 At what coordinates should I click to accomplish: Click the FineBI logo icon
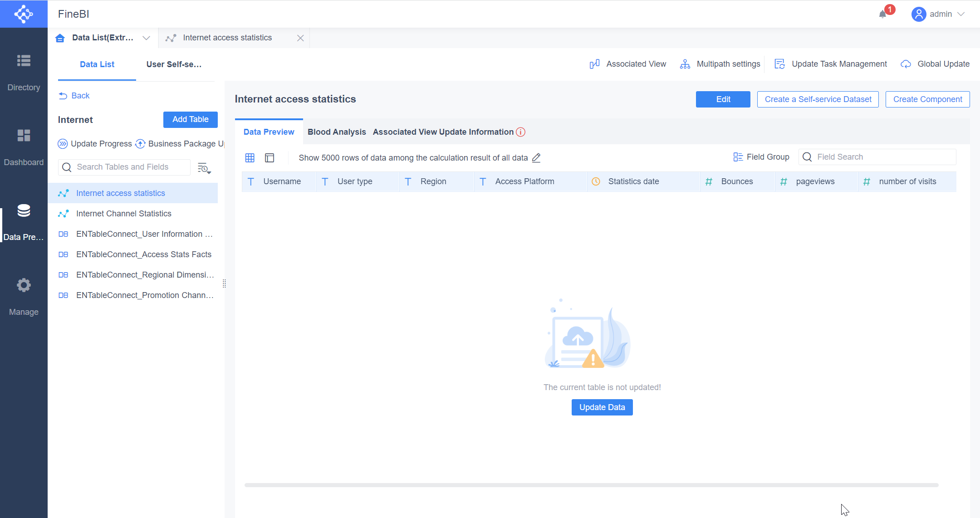[x=24, y=14]
